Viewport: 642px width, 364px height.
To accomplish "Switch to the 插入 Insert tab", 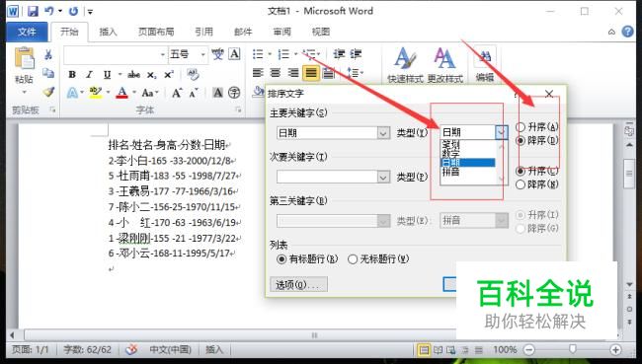I will [108, 32].
